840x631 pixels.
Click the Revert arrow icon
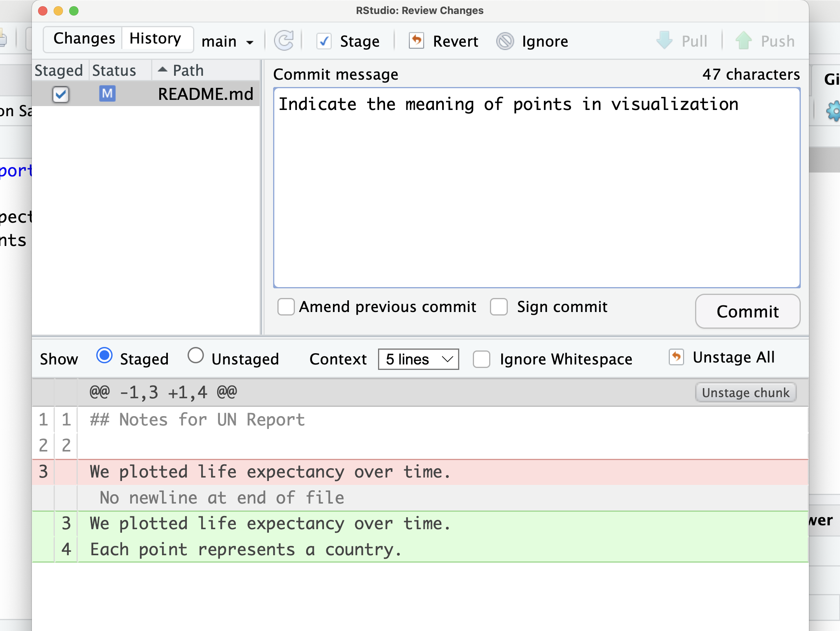416,40
